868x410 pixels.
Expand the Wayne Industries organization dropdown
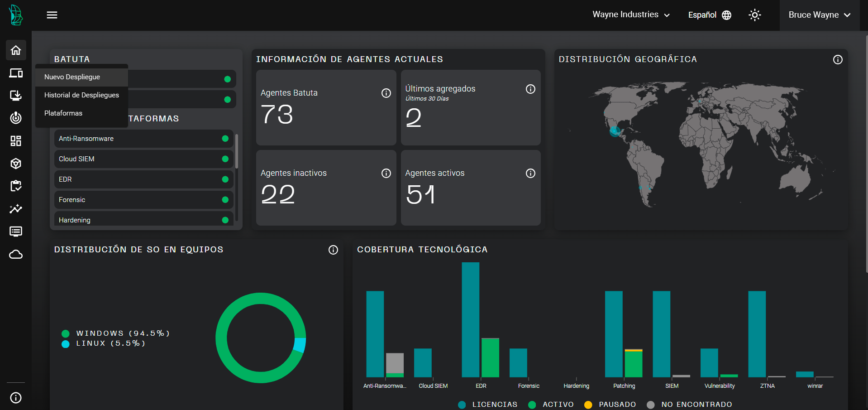pos(631,15)
